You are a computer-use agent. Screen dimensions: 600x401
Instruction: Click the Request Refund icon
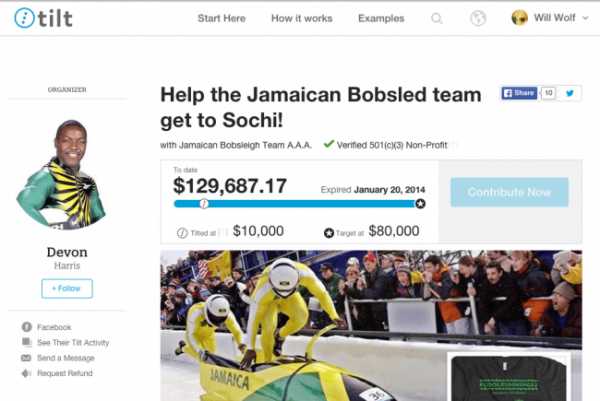(26, 373)
